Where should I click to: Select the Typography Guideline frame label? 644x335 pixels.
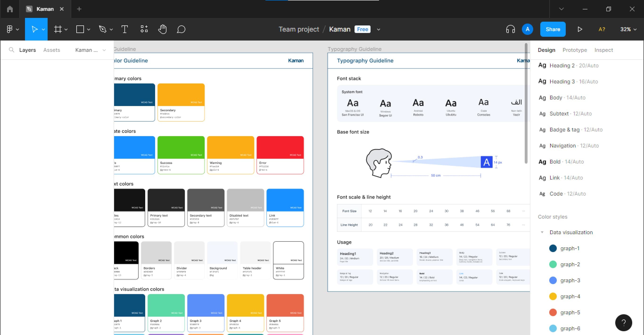355,49
